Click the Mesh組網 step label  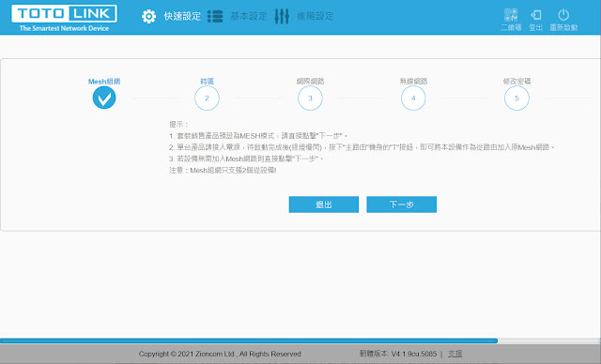point(104,81)
